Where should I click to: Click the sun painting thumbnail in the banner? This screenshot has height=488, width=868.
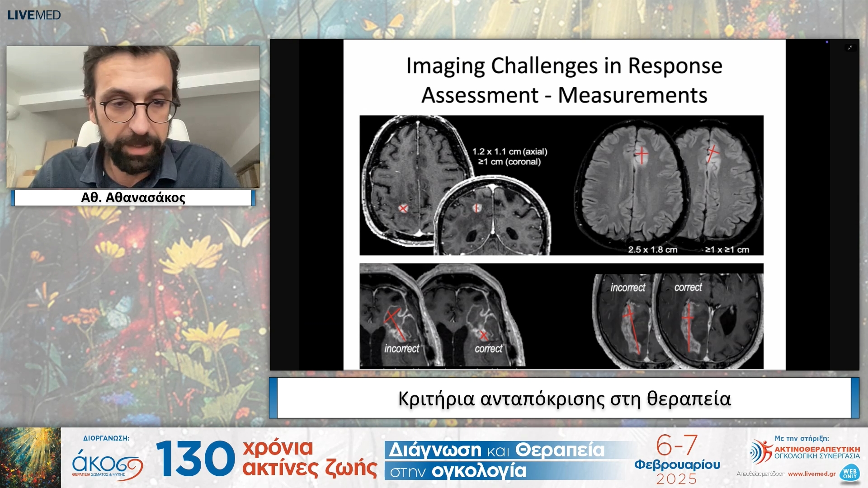pos(30,458)
